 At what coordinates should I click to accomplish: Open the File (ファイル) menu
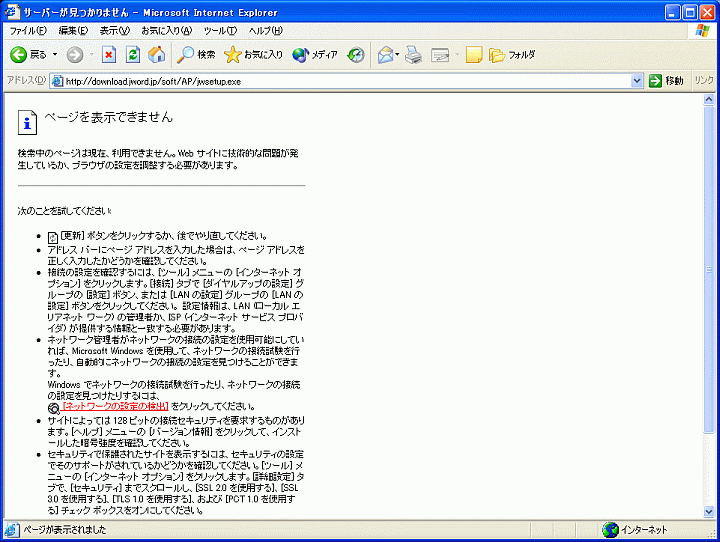pyautogui.click(x=28, y=31)
